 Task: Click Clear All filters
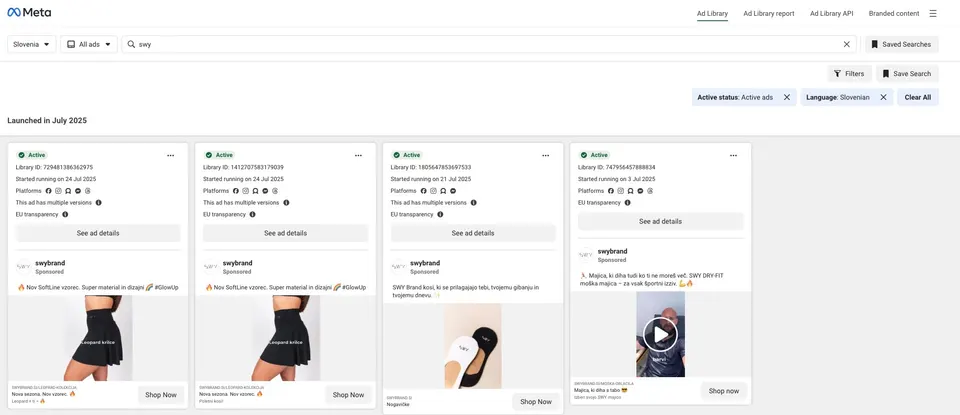918,97
